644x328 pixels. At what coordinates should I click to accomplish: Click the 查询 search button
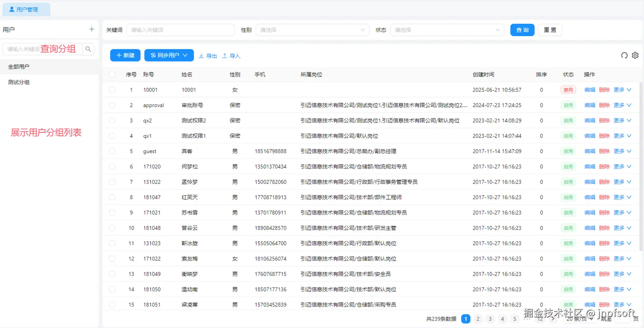(x=522, y=30)
